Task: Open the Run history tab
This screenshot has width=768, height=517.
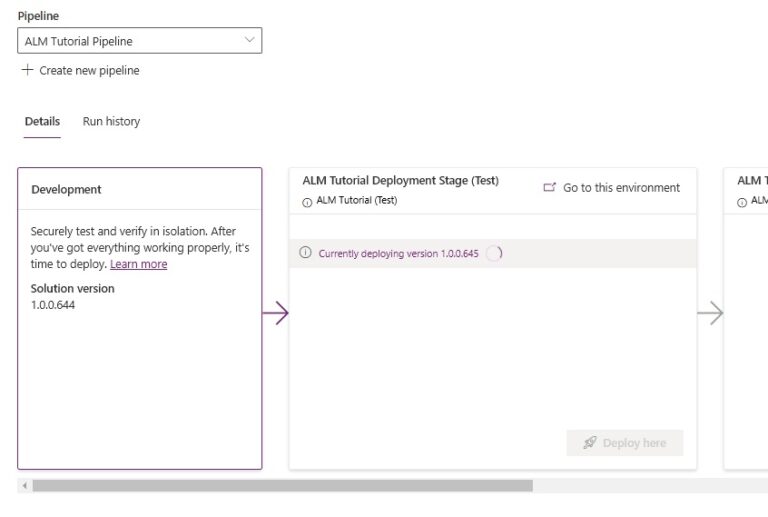Action: pos(111,122)
